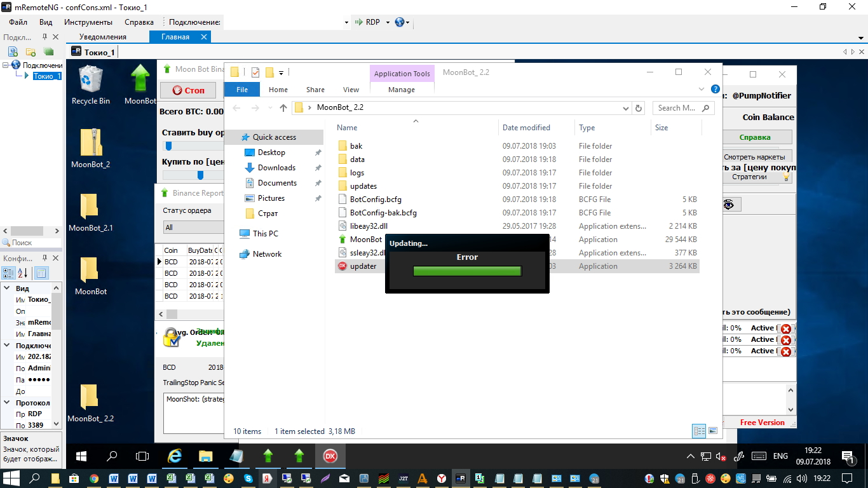Toggle the details view button in Explorer status bar
The width and height of the screenshot is (868, 488).
tap(699, 431)
